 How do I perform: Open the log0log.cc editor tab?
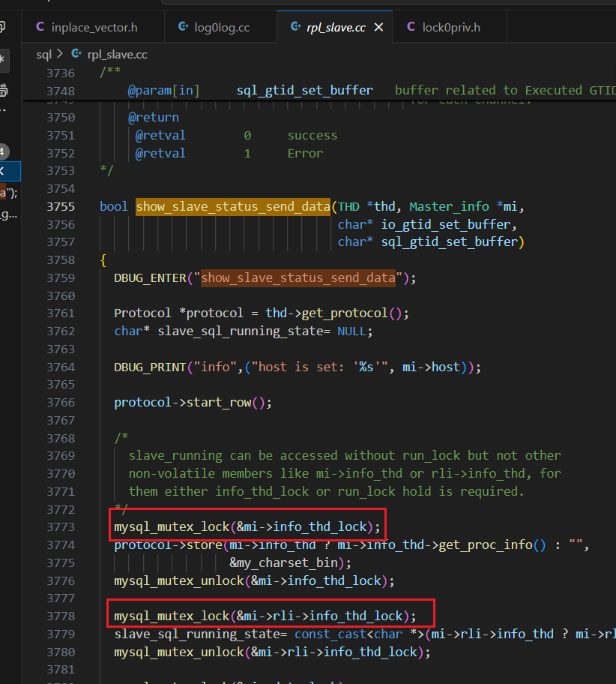click(220, 28)
